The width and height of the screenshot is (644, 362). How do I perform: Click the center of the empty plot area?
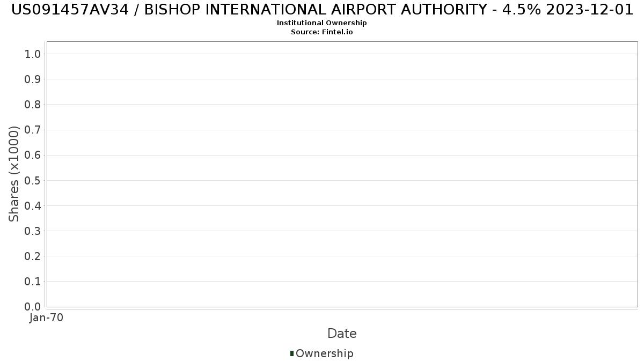tap(342, 174)
